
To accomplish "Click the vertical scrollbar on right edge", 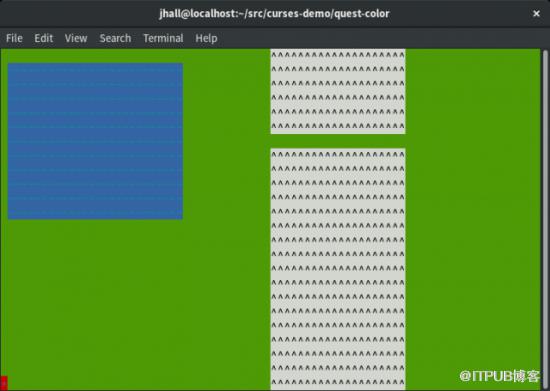I will click(545, 219).
